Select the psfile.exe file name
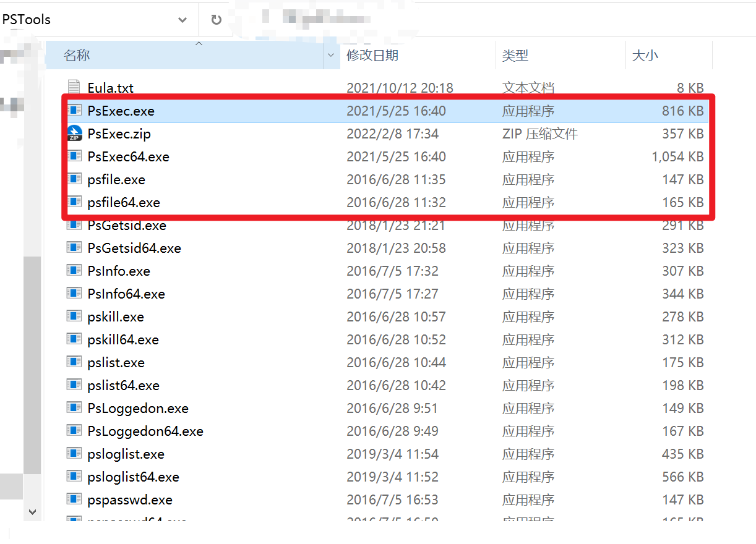This screenshot has width=756, height=544. pyautogui.click(x=116, y=179)
